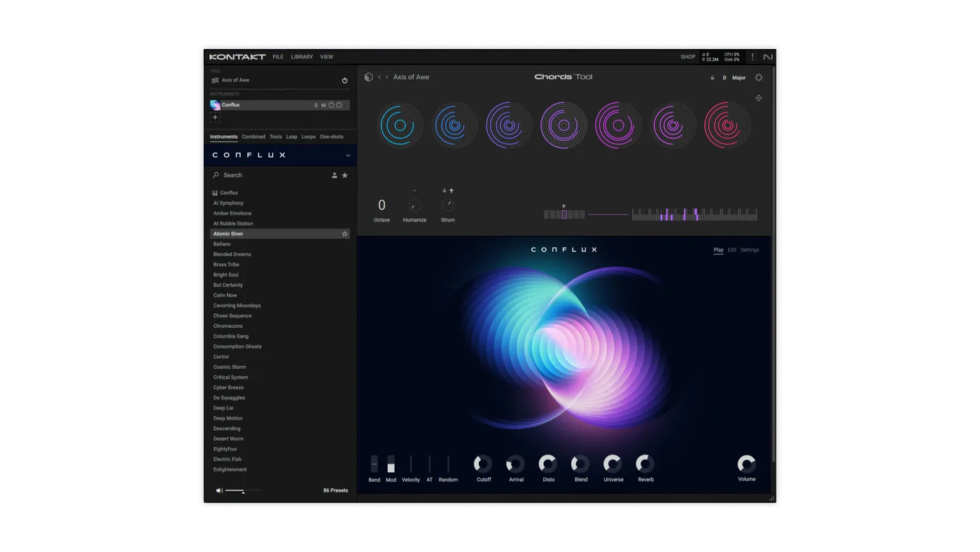This screenshot has width=980, height=552.
Task: Select the Play view in Conflux
Action: (x=718, y=250)
